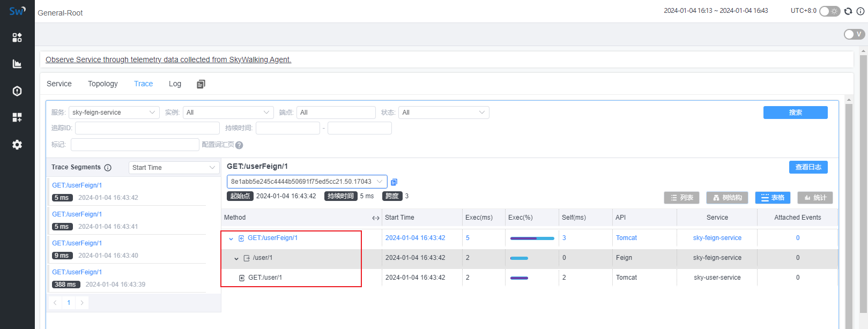
Task: Open the sky-feign-service dropdown
Action: [114, 113]
